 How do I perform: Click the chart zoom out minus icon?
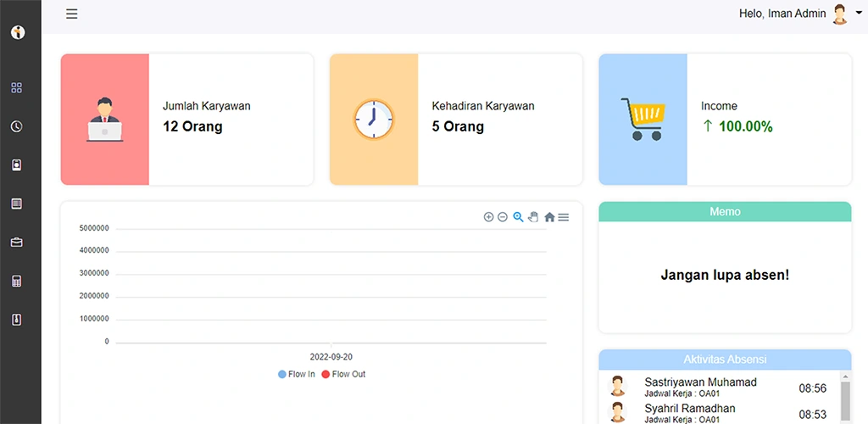coord(503,217)
